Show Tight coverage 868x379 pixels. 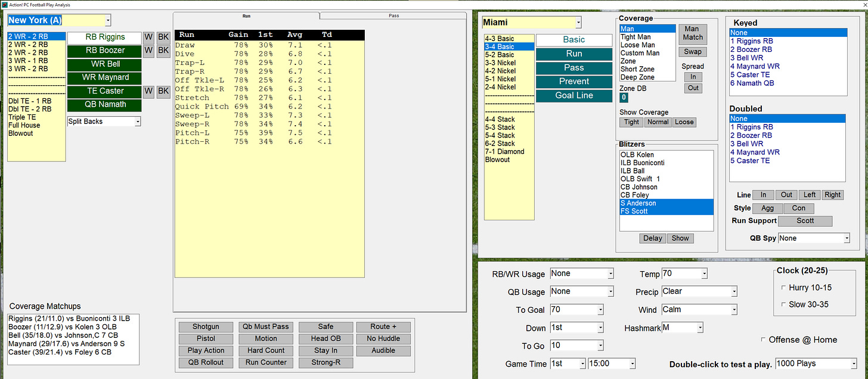point(631,122)
